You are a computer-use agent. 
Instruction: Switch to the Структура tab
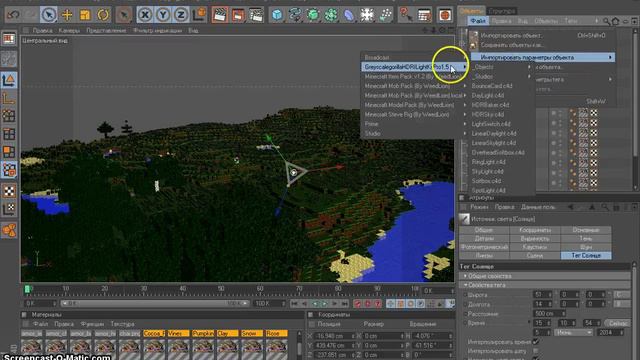(x=502, y=11)
